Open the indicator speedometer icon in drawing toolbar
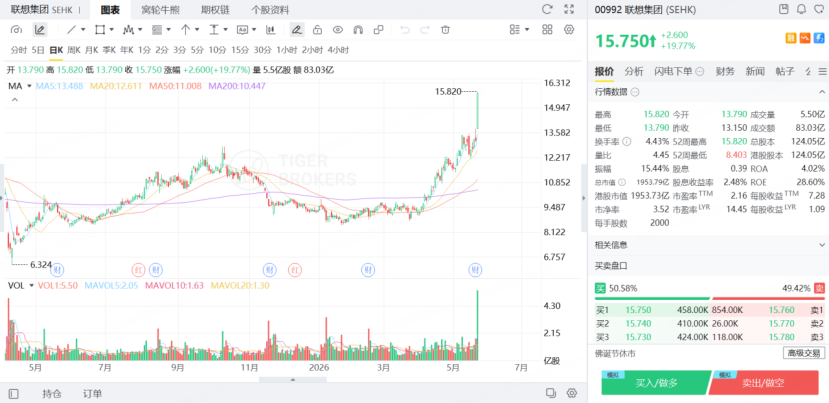The width and height of the screenshot is (829, 403). [x=17, y=30]
